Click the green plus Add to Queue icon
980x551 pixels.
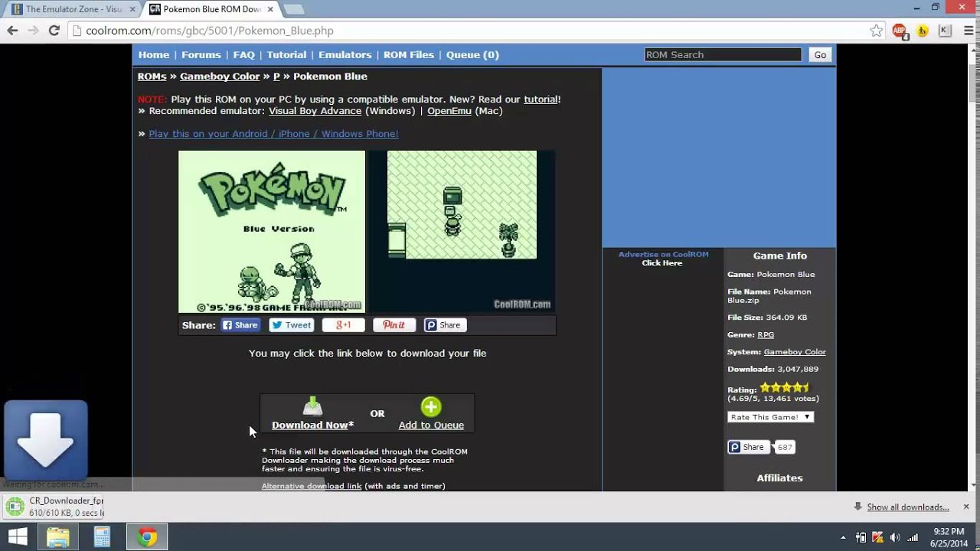point(431,406)
